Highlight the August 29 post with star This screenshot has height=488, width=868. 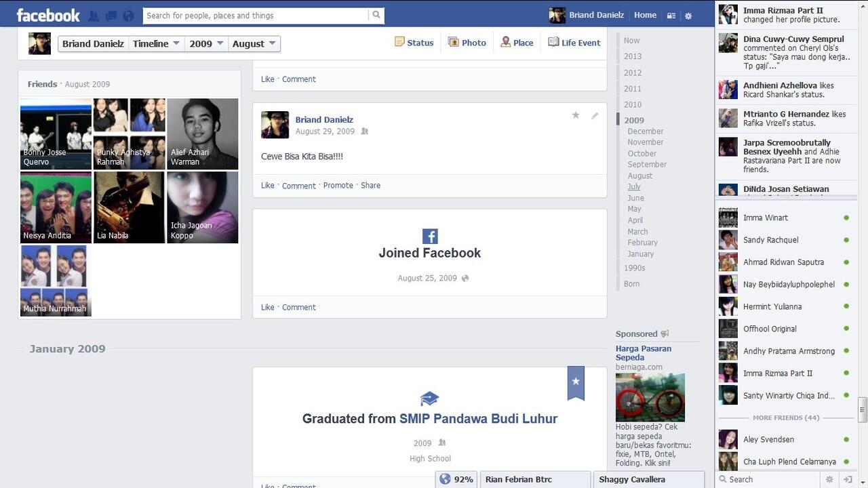[576, 115]
